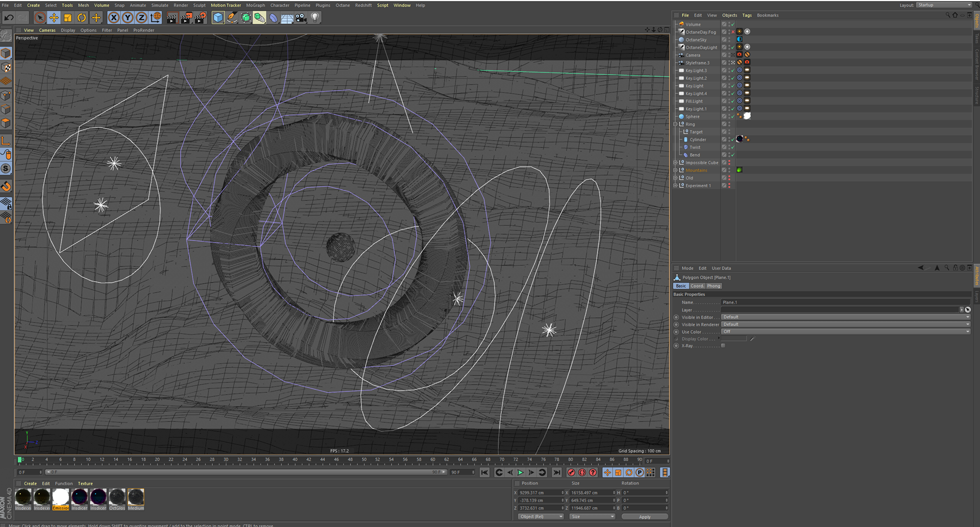This screenshot has height=527, width=980.
Task: Switch to the Coord. tab
Action: pyautogui.click(x=697, y=286)
